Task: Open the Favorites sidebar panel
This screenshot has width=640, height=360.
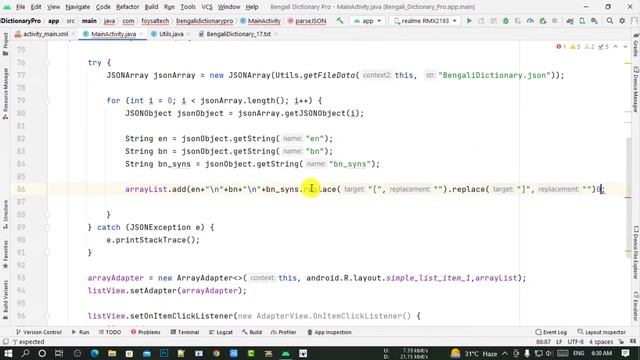Action: pos(5,254)
